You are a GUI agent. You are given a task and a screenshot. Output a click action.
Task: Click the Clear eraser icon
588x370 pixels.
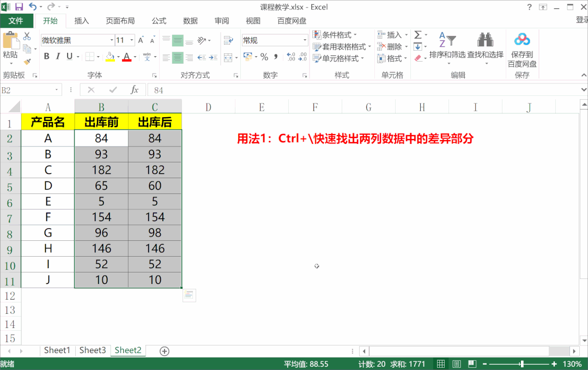click(x=418, y=58)
